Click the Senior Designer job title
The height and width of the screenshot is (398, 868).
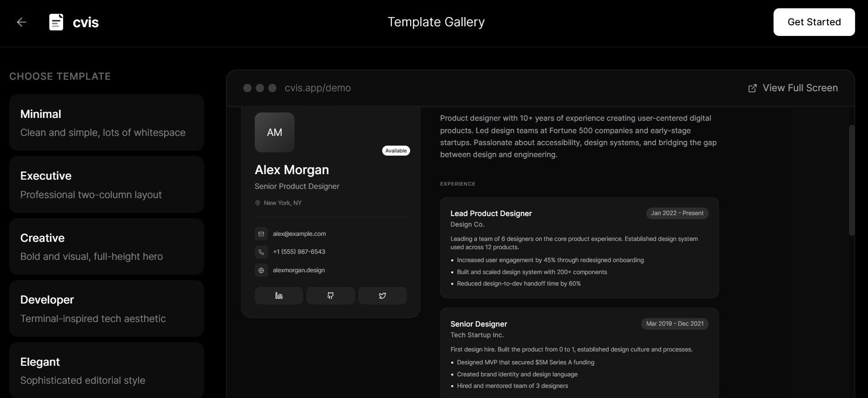click(x=479, y=324)
